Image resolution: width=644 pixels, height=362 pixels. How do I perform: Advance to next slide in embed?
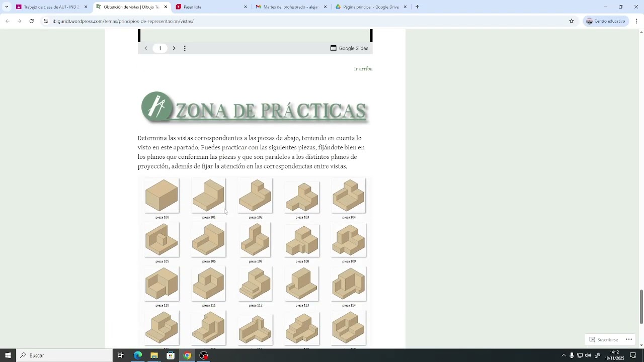coord(174,48)
